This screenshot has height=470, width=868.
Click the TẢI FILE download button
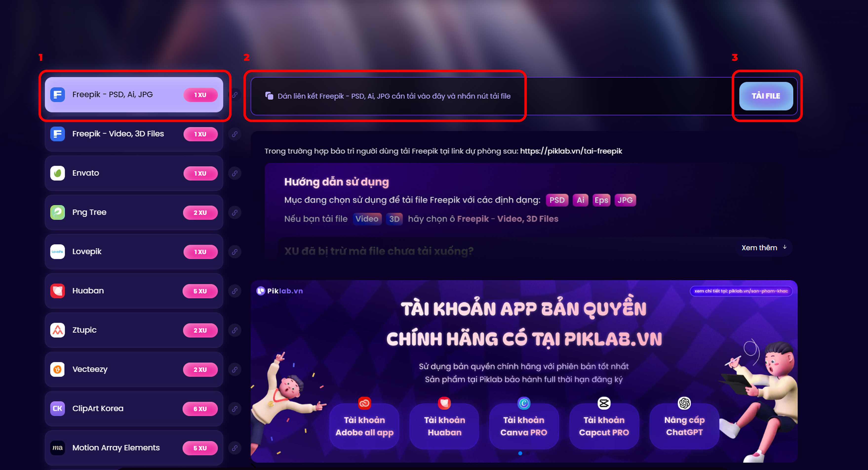pyautogui.click(x=766, y=96)
